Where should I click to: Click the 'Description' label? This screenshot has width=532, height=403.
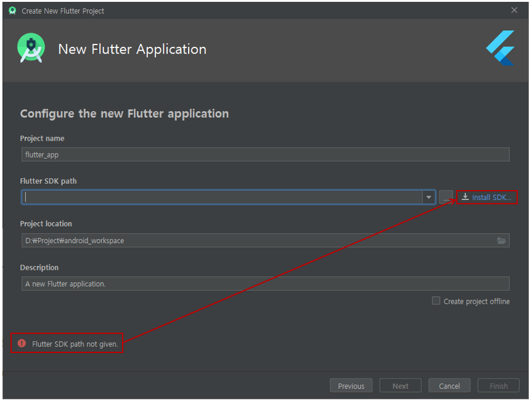pyautogui.click(x=39, y=268)
